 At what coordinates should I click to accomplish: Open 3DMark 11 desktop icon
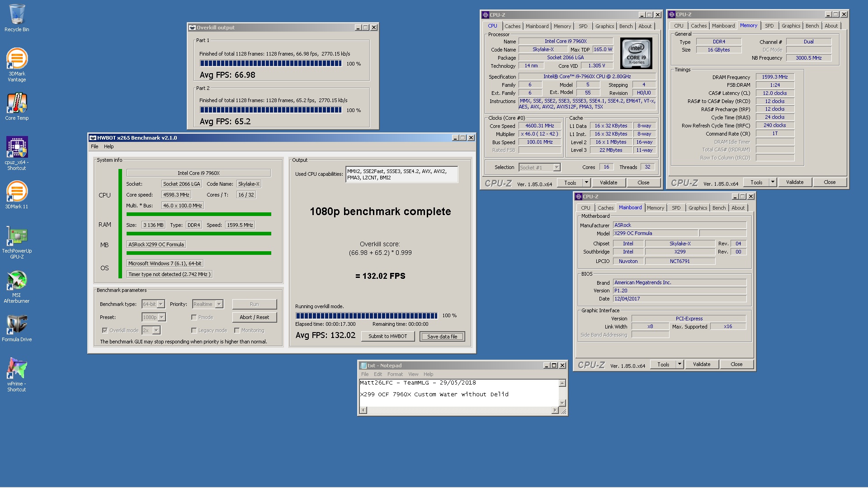pos(17,195)
